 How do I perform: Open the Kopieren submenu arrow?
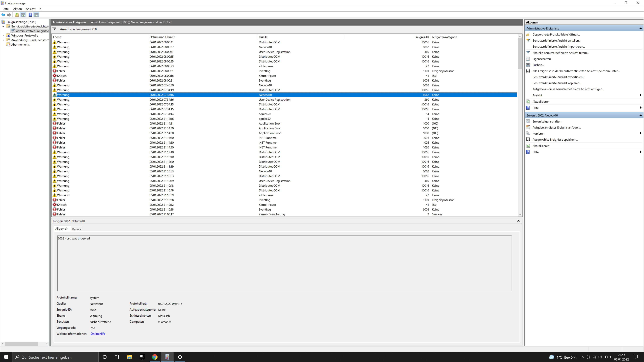[640, 133]
